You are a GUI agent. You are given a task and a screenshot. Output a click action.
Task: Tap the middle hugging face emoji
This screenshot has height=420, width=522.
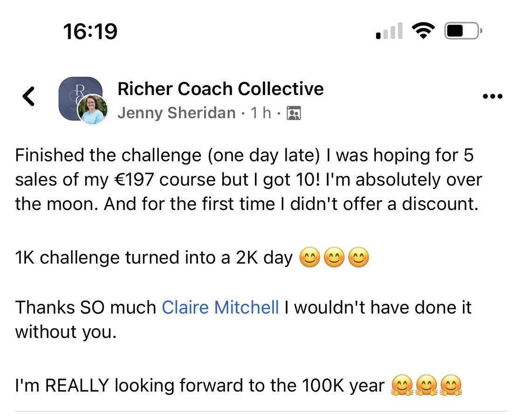[x=426, y=386]
